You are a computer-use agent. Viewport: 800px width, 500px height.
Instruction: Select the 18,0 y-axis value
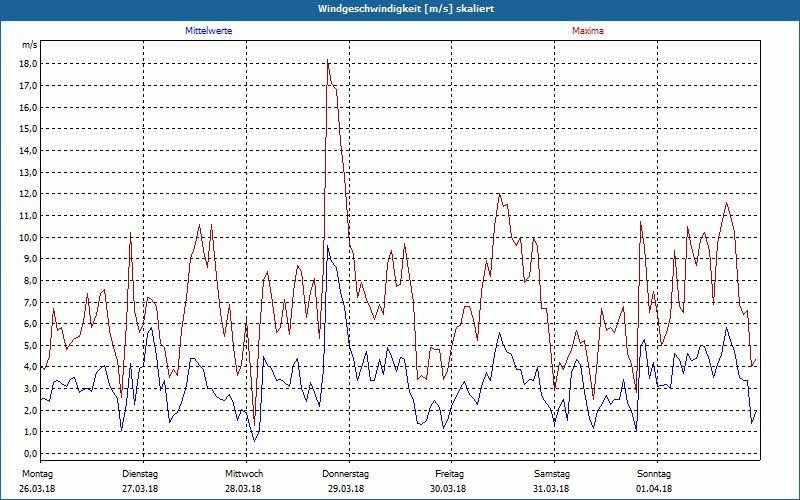pos(29,64)
